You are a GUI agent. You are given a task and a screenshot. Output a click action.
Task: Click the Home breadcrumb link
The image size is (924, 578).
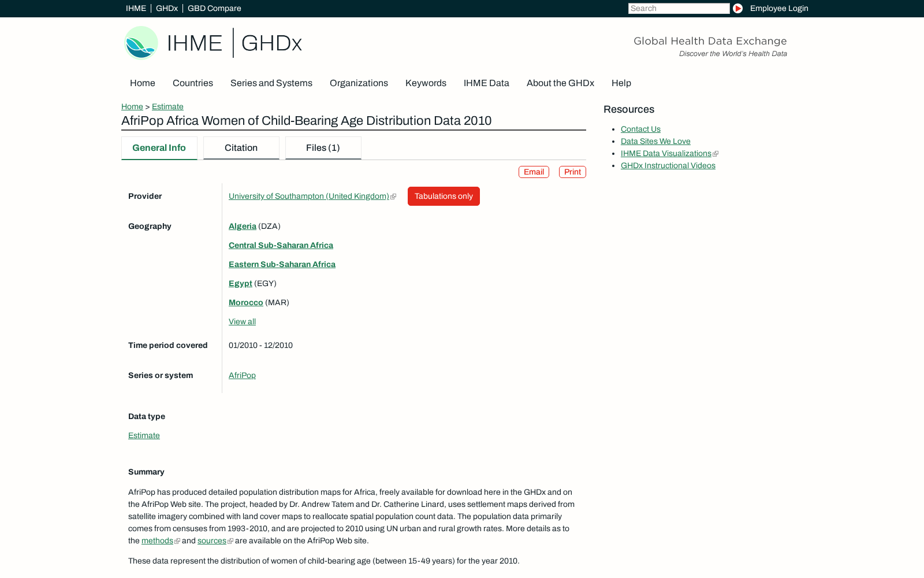tap(132, 106)
